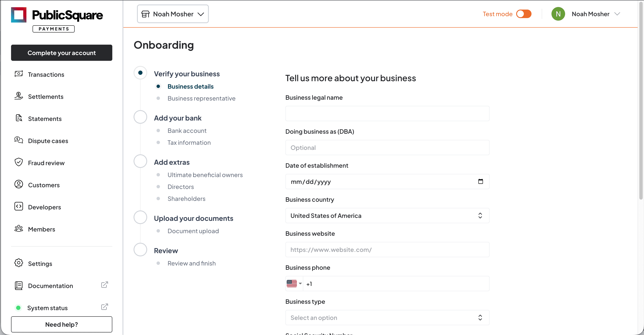Click the storefront icon in merchant selector
Viewport: 644px width, 335px height.
pyautogui.click(x=145, y=14)
